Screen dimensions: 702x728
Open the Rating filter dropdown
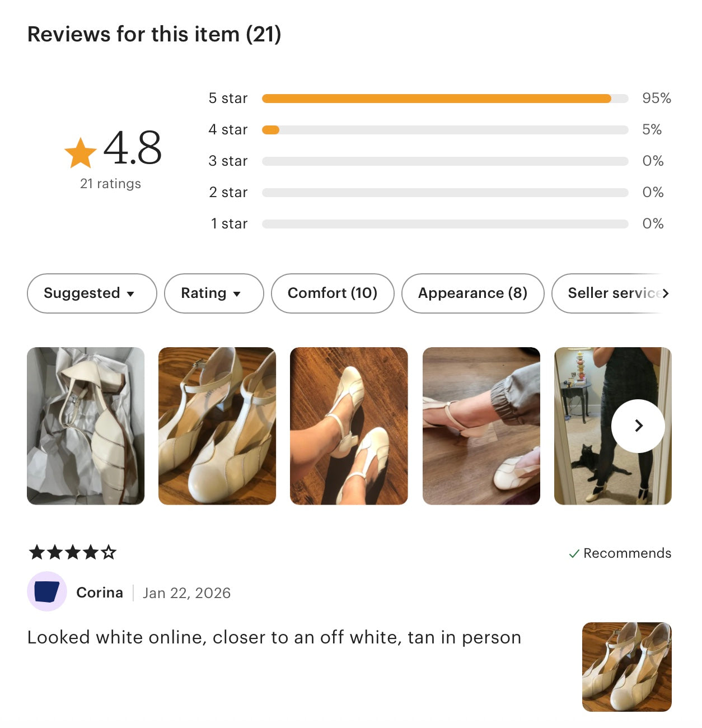click(214, 293)
